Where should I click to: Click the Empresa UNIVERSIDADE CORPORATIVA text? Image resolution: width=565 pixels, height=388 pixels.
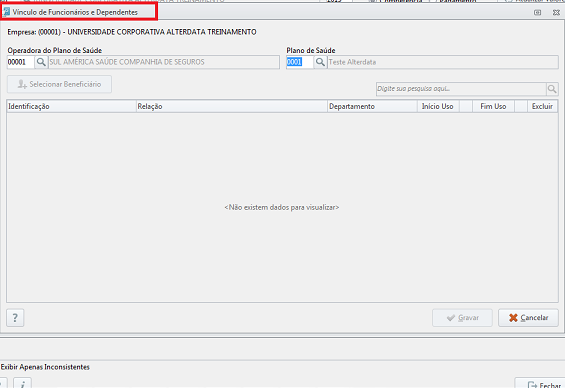[132, 32]
